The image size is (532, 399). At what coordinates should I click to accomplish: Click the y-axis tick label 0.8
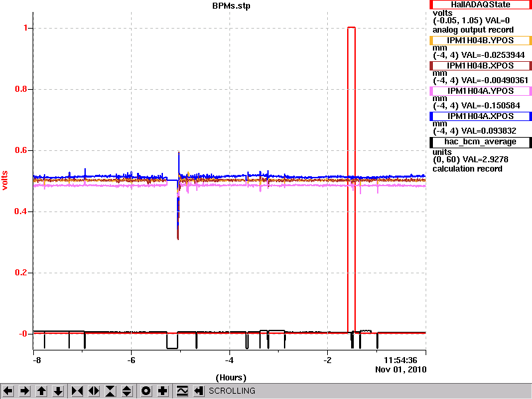(21, 89)
